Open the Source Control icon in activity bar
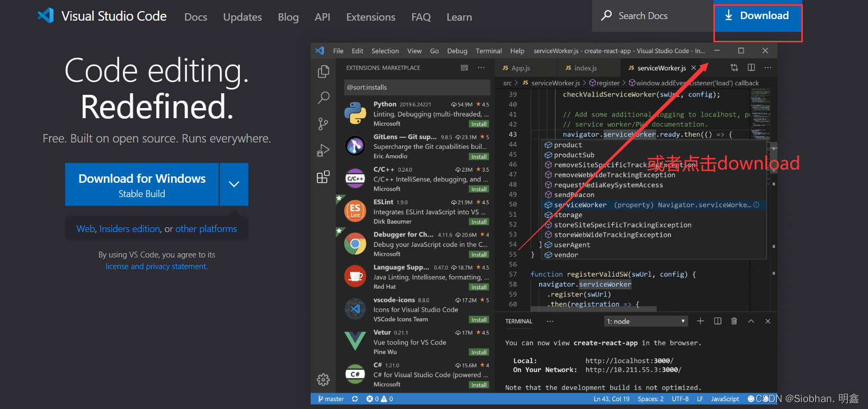The height and width of the screenshot is (409, 868). (x=323, y=124)
